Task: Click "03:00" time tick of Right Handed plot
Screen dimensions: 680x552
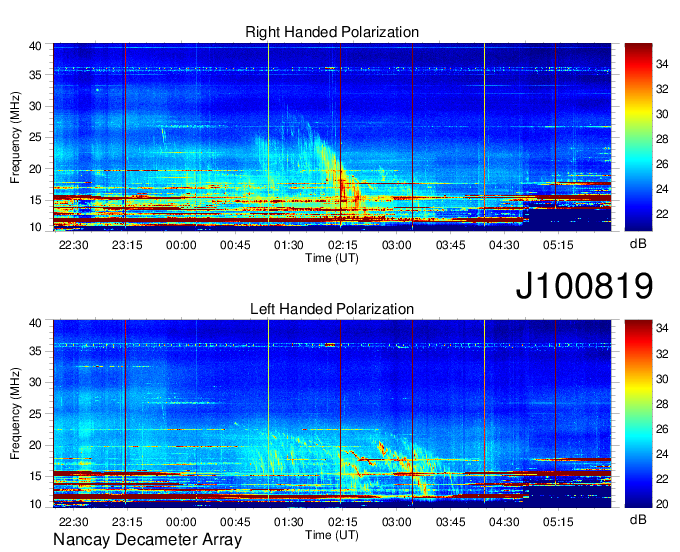Action: click(396, 245)
